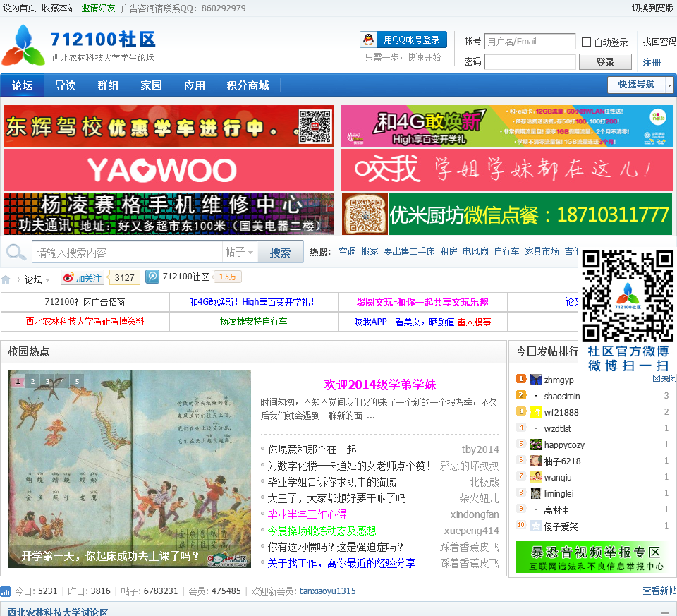Open the 论坛 nav tab
The image size is (677, 616).
pyautogui.click(x=23, y=85)
